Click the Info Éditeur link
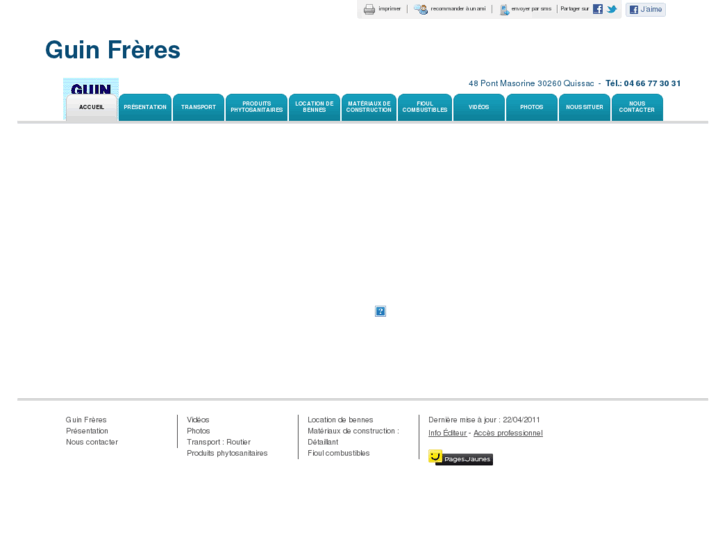Viewport: 727px width, 545px height. 447,433
